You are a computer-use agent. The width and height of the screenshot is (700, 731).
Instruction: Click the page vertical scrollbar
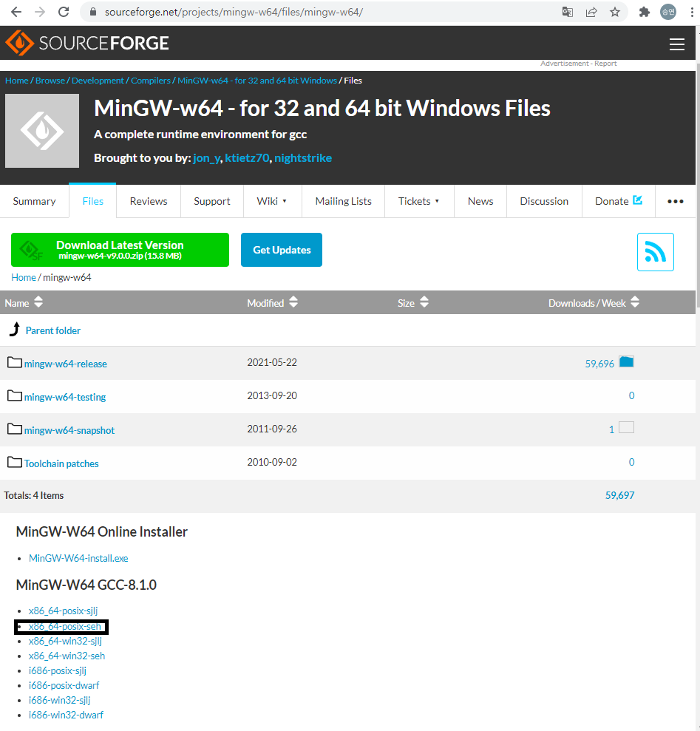point(698,186)
